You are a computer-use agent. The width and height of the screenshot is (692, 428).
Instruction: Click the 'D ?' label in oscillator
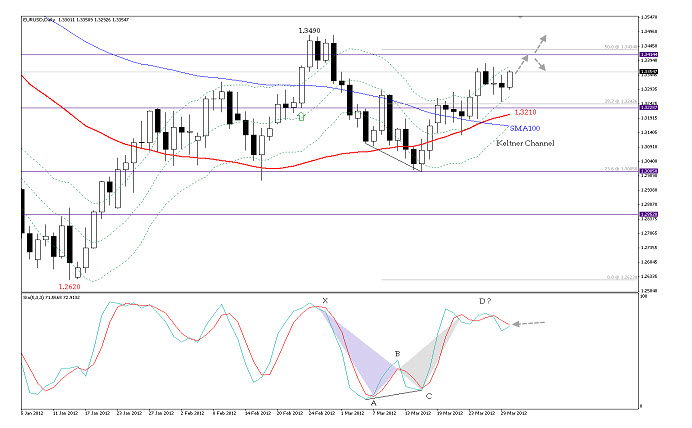(x=485, y=301)
